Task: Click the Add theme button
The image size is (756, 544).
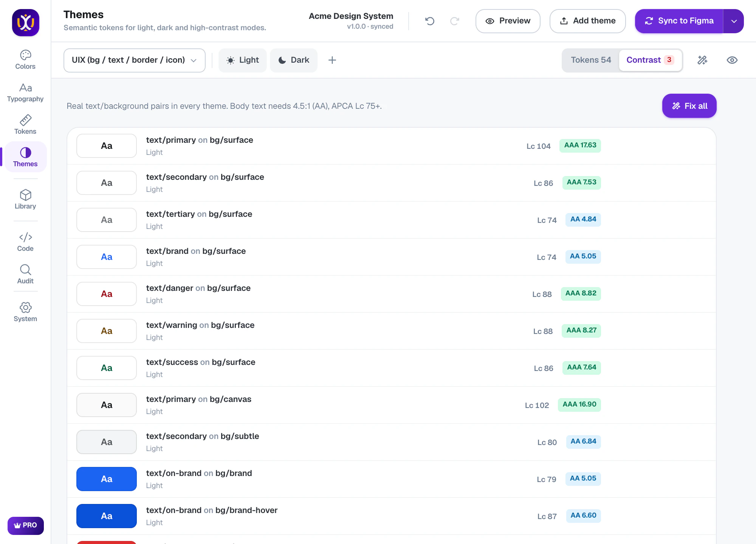Action: coord(588,21)
